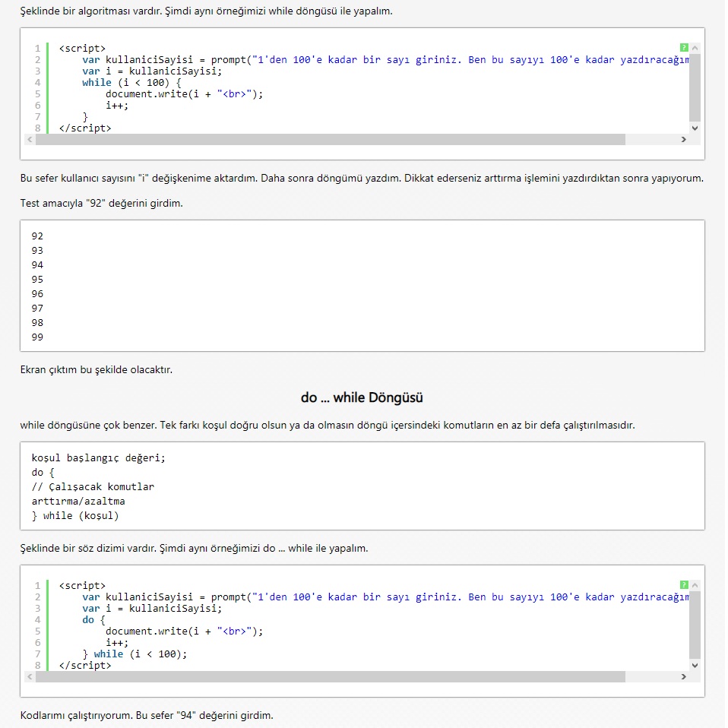Click the scroll-down arrow of the do-while code block
The height and width of the screenshot is (728, 728).
(695, 666)
